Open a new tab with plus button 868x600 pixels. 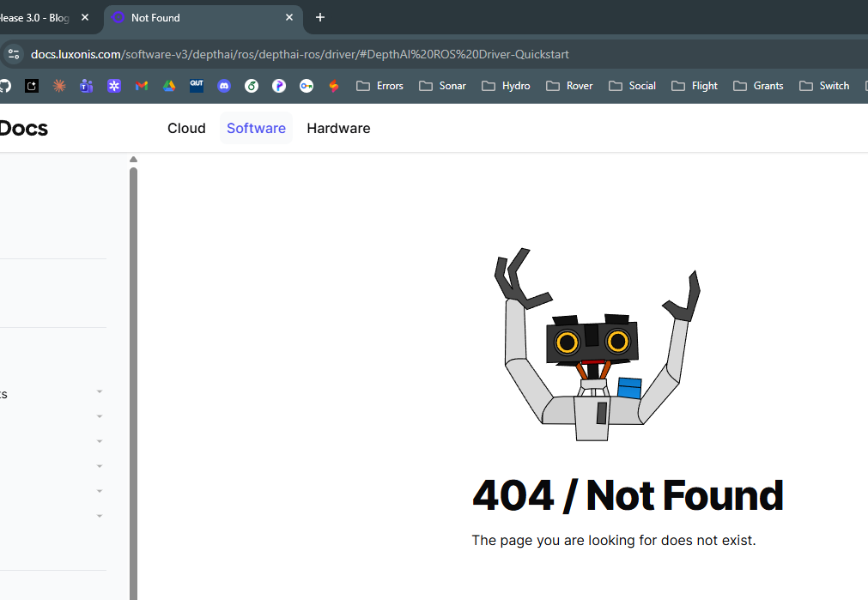pos(320,17)
